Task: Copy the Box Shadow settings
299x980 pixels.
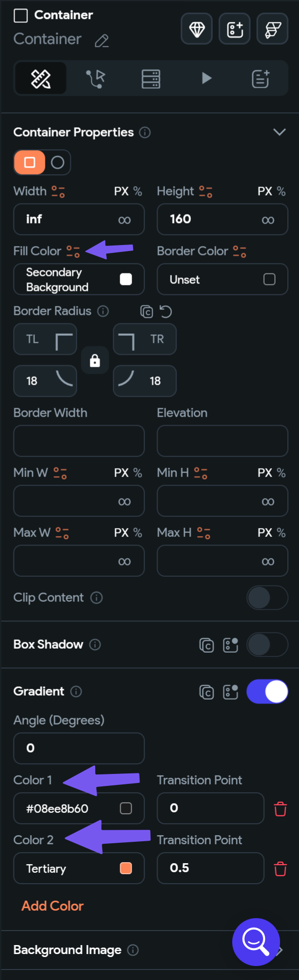Action: (206, 644)
